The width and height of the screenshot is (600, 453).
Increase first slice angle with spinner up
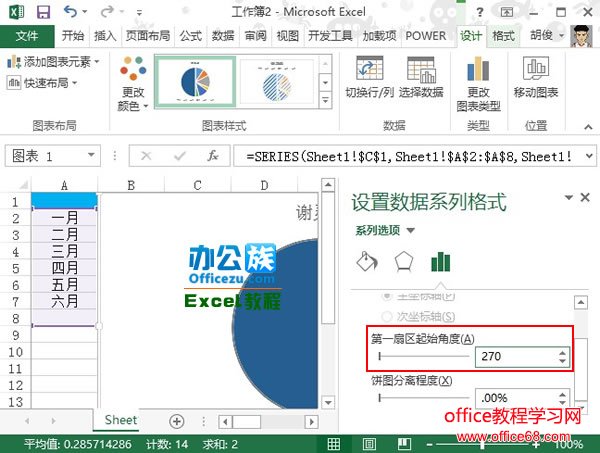[562, 353]
